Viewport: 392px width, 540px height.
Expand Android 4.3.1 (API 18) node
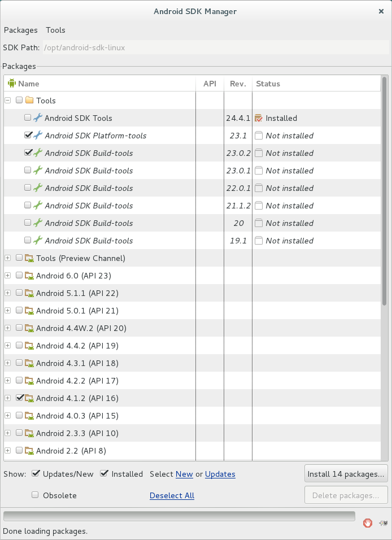pyautogui.click(x=7, y=363)
